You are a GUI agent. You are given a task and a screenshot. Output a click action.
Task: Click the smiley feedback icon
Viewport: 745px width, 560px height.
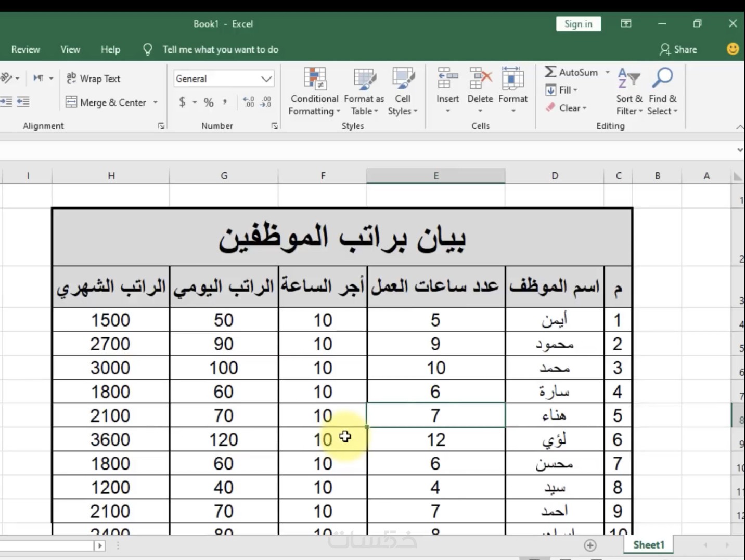pos(733,49)
